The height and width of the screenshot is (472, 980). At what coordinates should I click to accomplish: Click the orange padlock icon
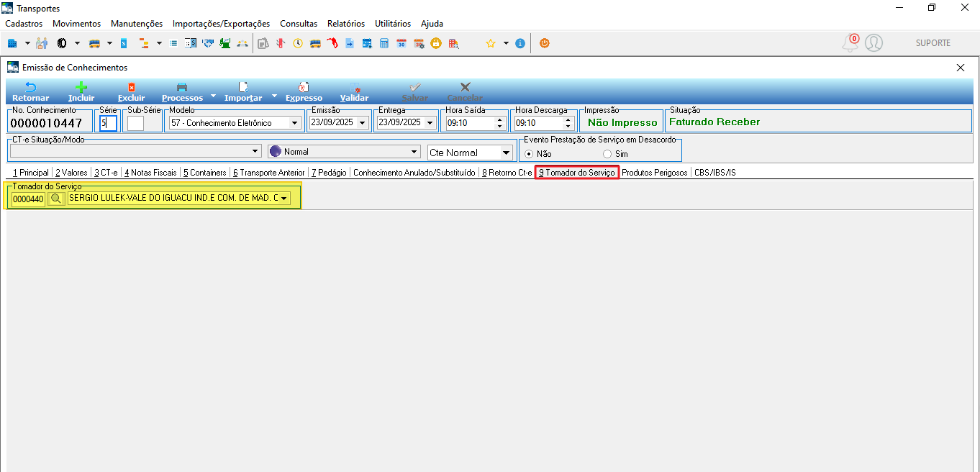436,43
